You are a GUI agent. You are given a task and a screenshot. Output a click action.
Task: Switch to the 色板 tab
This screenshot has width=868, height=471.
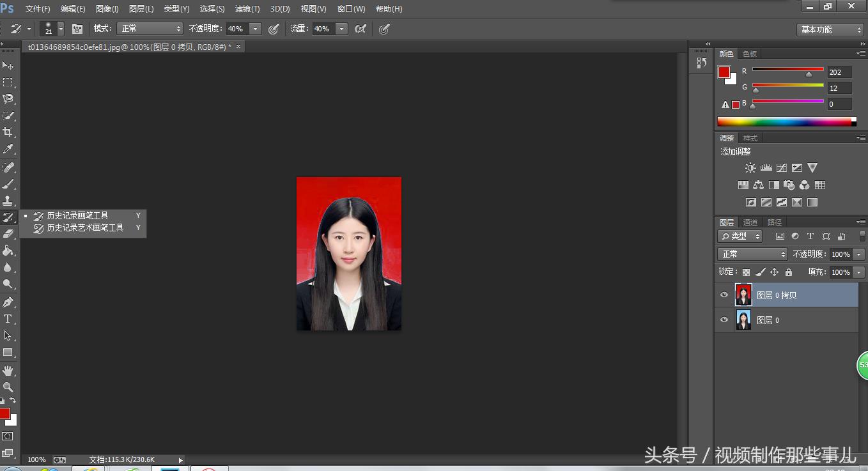click(x=749, y=54)
